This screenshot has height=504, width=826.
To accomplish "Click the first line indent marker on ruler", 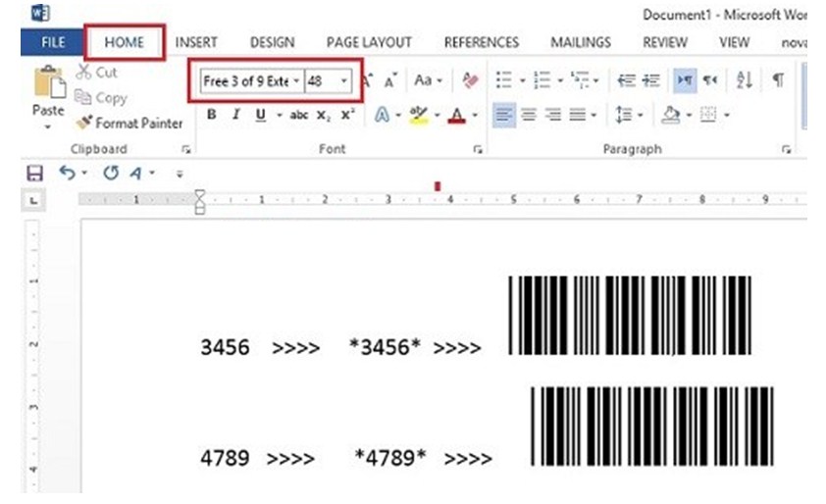I will point(200,195).
